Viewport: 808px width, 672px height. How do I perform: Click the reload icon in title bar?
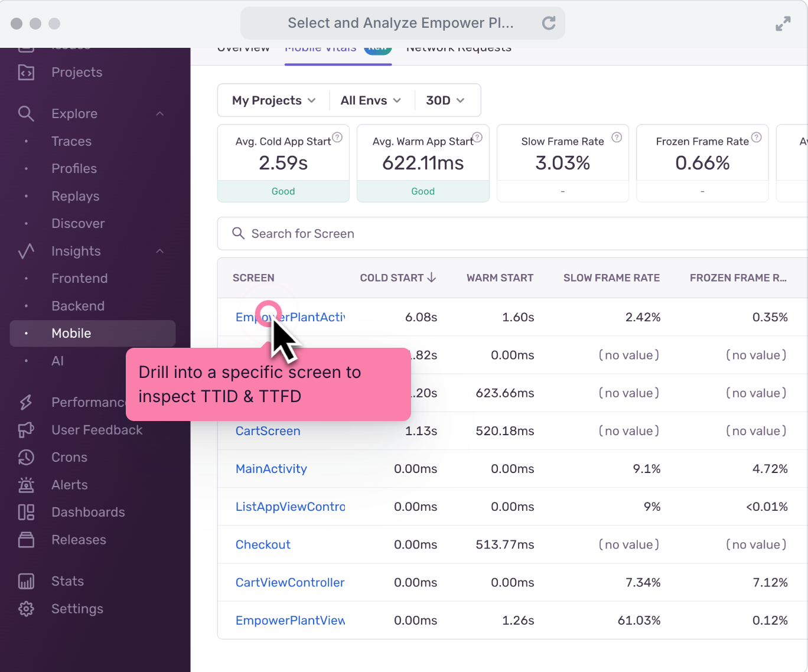[549, 23]
